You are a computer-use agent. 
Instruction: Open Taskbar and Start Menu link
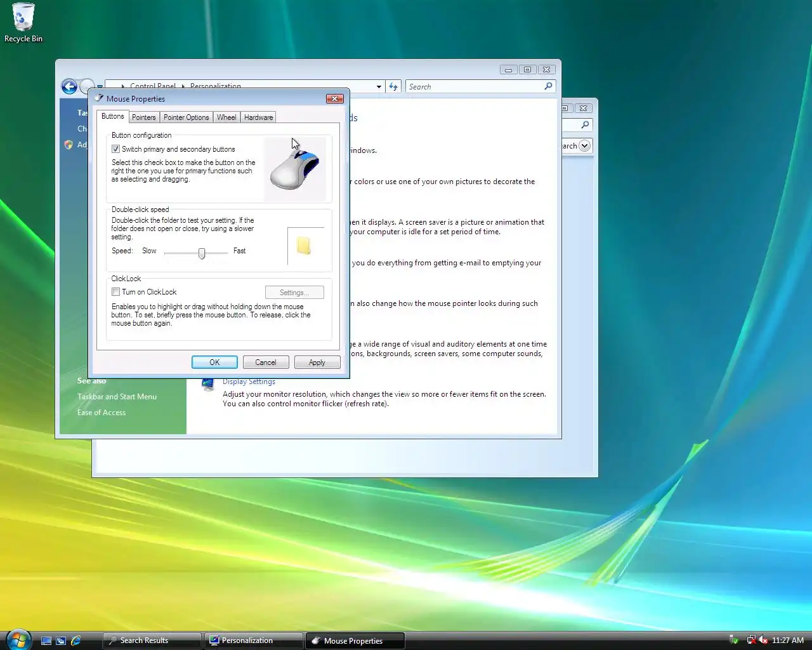coord(117,397)
